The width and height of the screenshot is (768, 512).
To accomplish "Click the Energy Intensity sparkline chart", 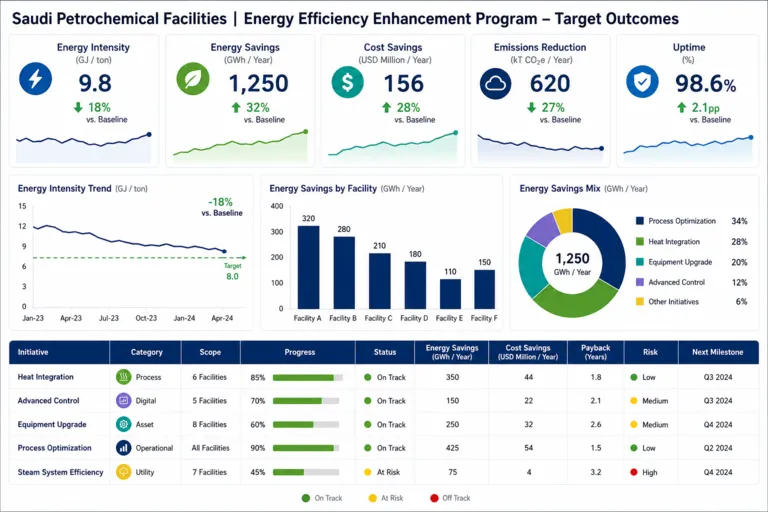I will tap(84, 147).
